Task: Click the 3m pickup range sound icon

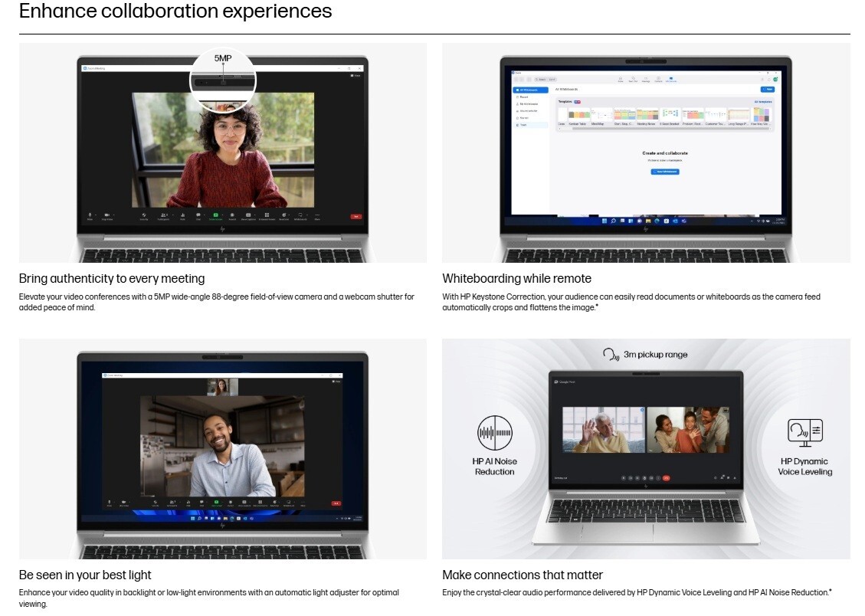Action: point(611,355)
